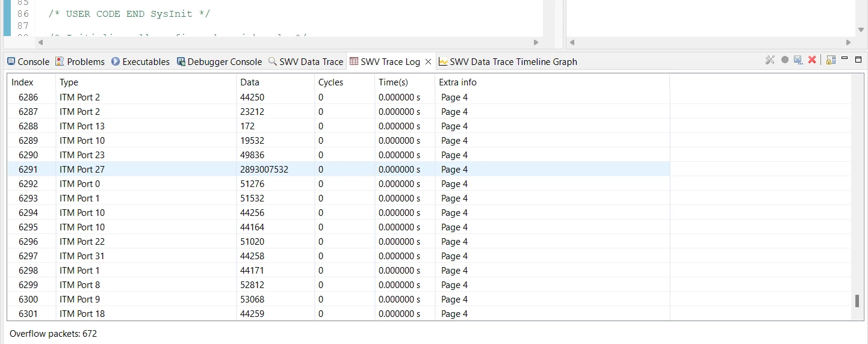The width and height of the screenshot is (868, 344).
Task: Open the Problems tab
Action: click(80, 61)
